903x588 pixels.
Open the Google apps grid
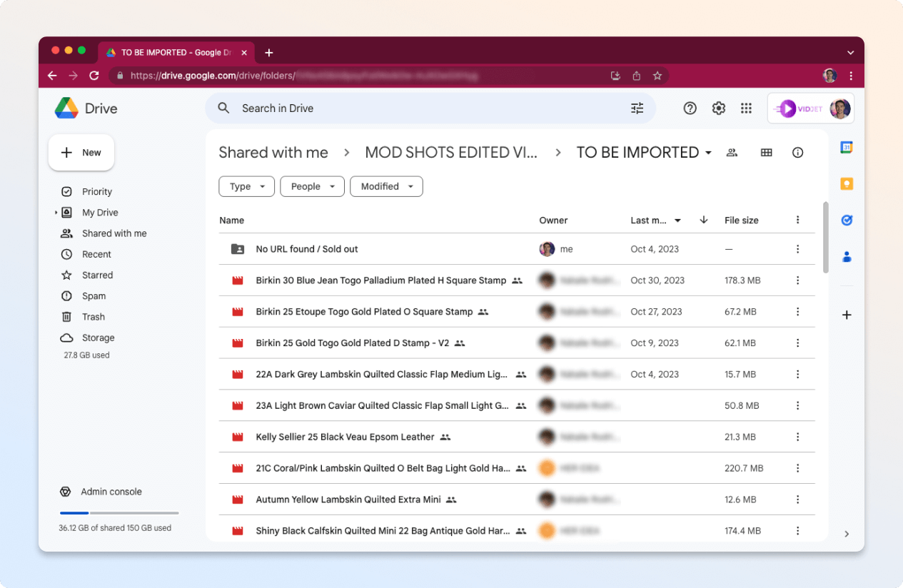click(x=747, y=108)
